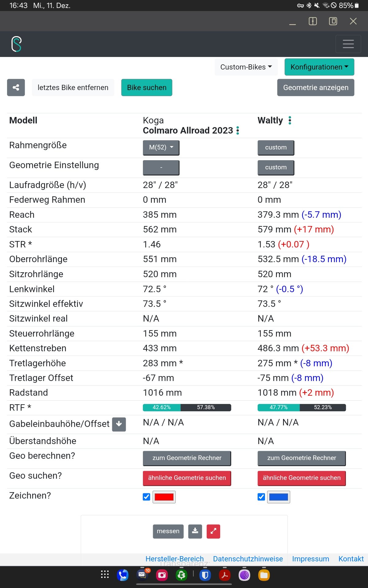
Task: Open the phone app in the dock
Action: tap(123, 575)
